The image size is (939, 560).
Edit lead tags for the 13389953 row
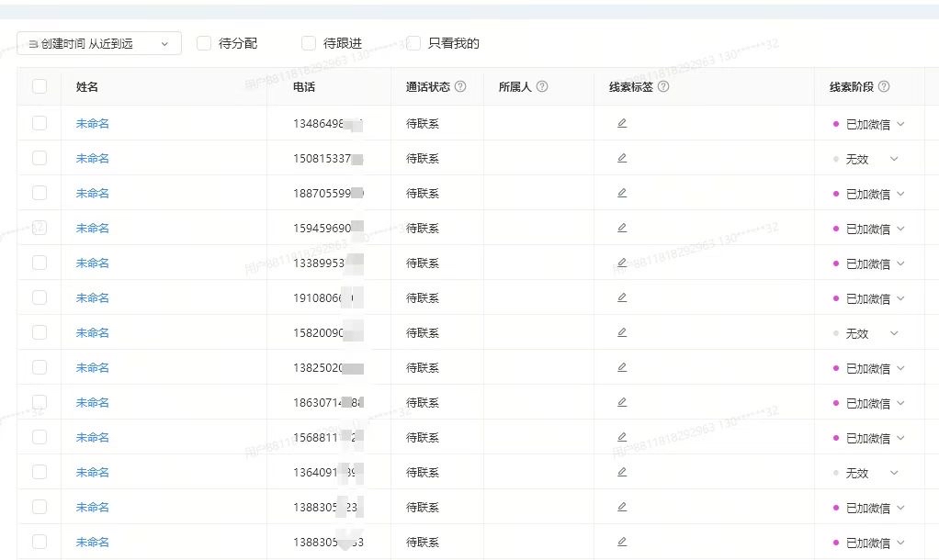click(x=622, y=263)
